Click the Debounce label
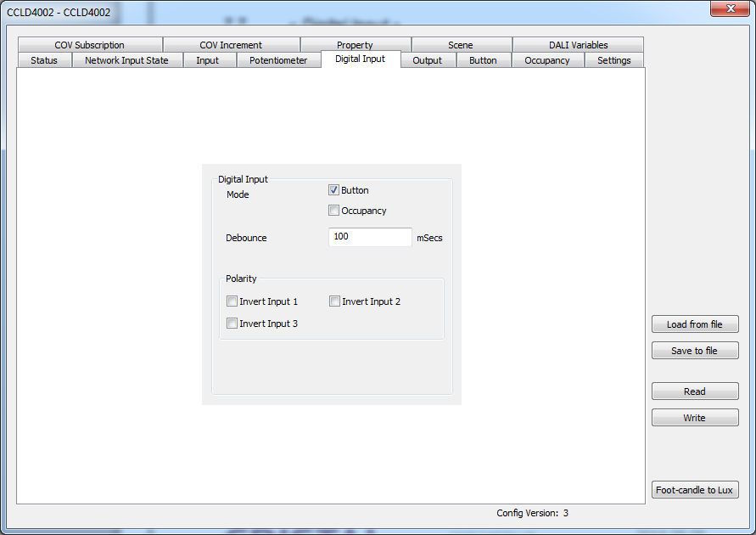The width and height of the screenshot is (756, 535). 246,238
